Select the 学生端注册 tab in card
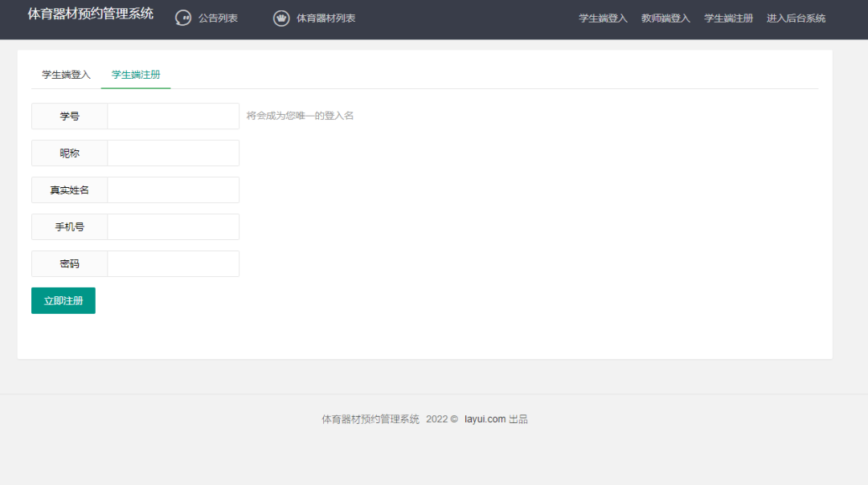This screenshot has height=485, width=868. click(x=136, y=75)
